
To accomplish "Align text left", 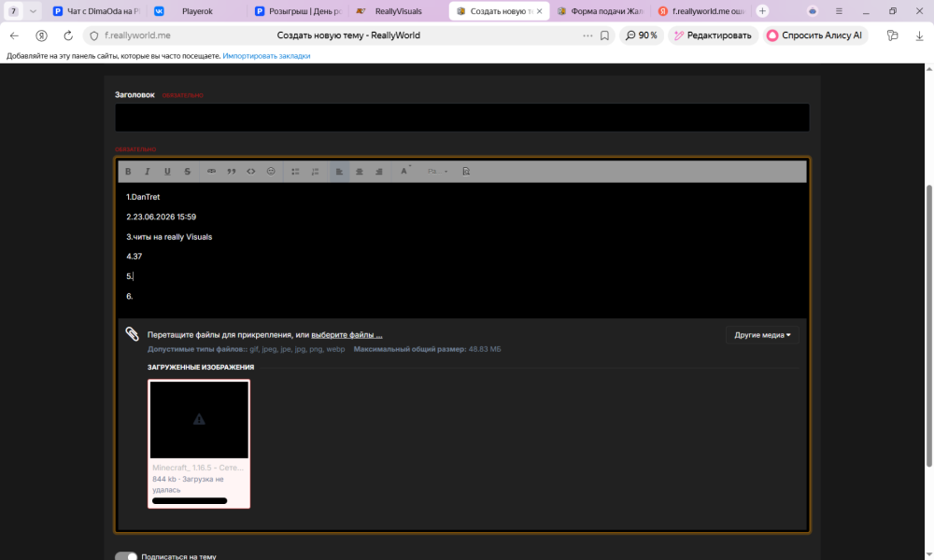I will click(x=339, y=172).
